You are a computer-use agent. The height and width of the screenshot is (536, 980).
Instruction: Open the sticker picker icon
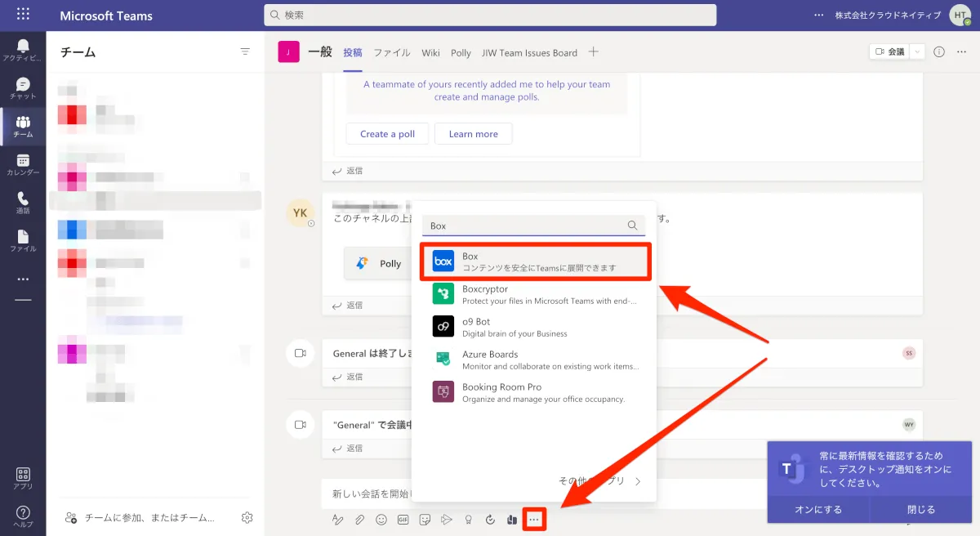point(425,519)
